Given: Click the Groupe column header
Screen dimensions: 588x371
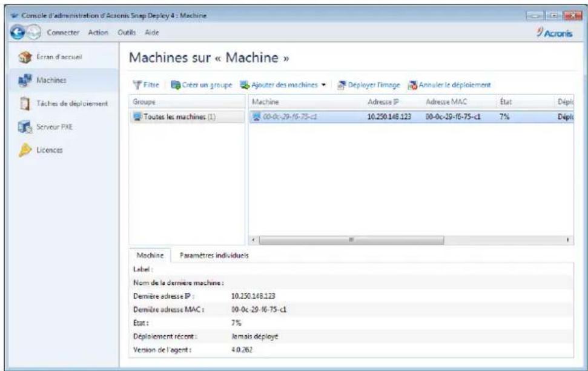Looking at the screenshot, I should [x=187, y=102].
